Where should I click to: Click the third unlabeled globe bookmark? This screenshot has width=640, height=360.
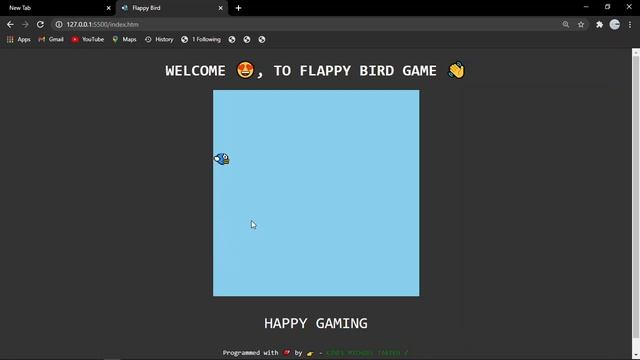262,40
